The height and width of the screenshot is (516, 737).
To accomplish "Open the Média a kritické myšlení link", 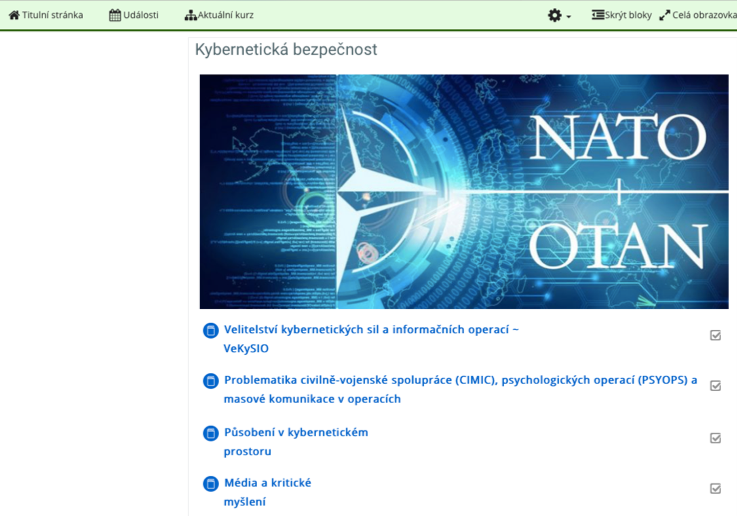I will click(x=267, y=483).
